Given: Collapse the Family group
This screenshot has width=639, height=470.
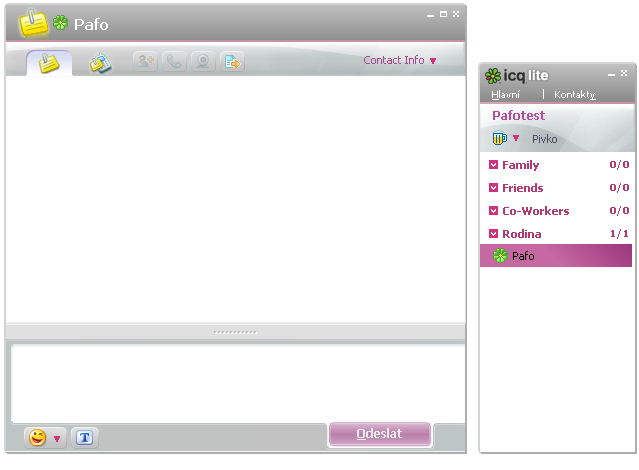Looking at the screenshot, I should pyautogui.click(x=494, y=165).
